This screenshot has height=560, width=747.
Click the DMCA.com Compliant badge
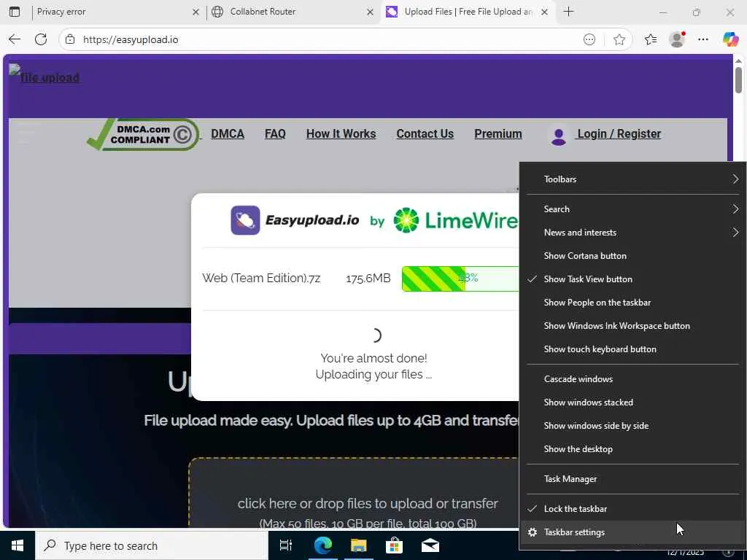(143, 134)
